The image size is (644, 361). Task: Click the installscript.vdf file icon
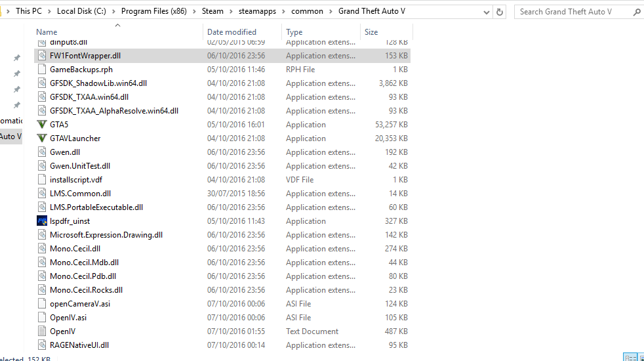coord(42,180)
